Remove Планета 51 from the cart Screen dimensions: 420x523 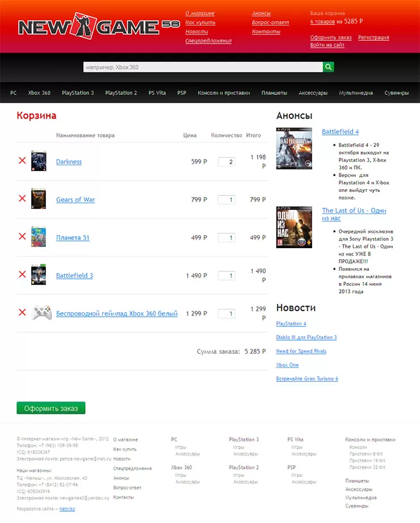(22, 236)
